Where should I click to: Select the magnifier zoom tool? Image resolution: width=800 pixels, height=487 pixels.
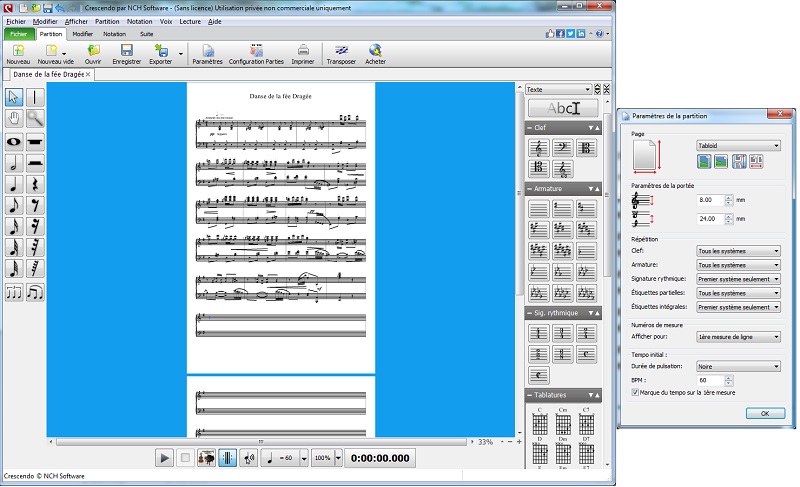(x=35, y=118)
